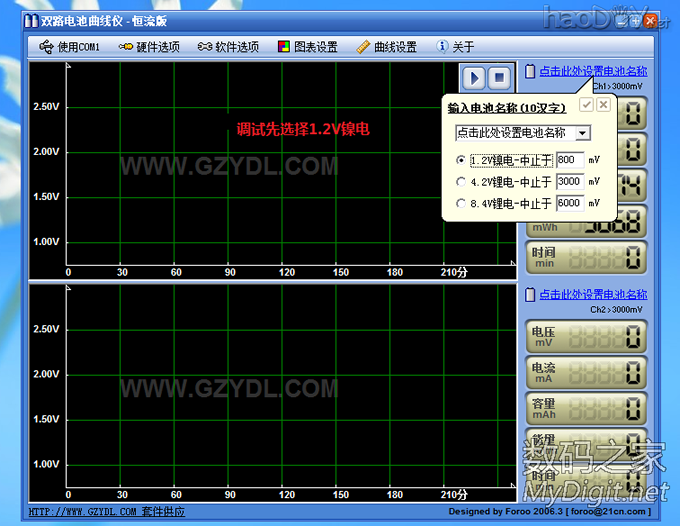Select the 4.2V锂电 radio option

pyautogui.click(x=460, y=182)
